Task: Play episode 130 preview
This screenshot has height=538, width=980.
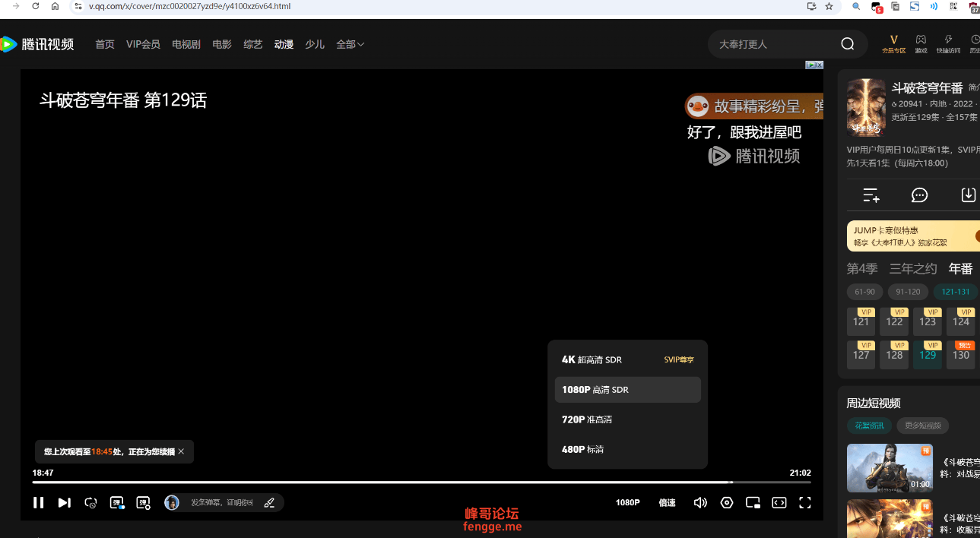Action: (x=961, y=355)
